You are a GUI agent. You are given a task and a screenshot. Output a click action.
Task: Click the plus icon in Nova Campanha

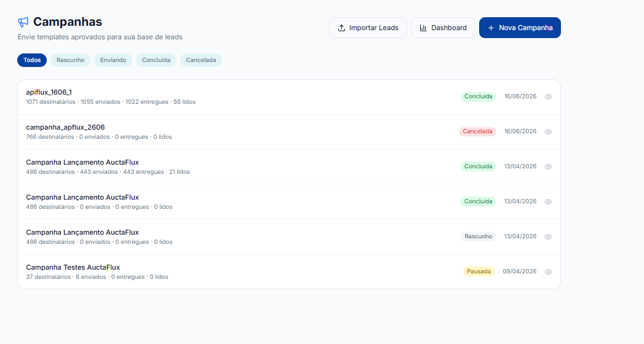(x=491, y=28)
